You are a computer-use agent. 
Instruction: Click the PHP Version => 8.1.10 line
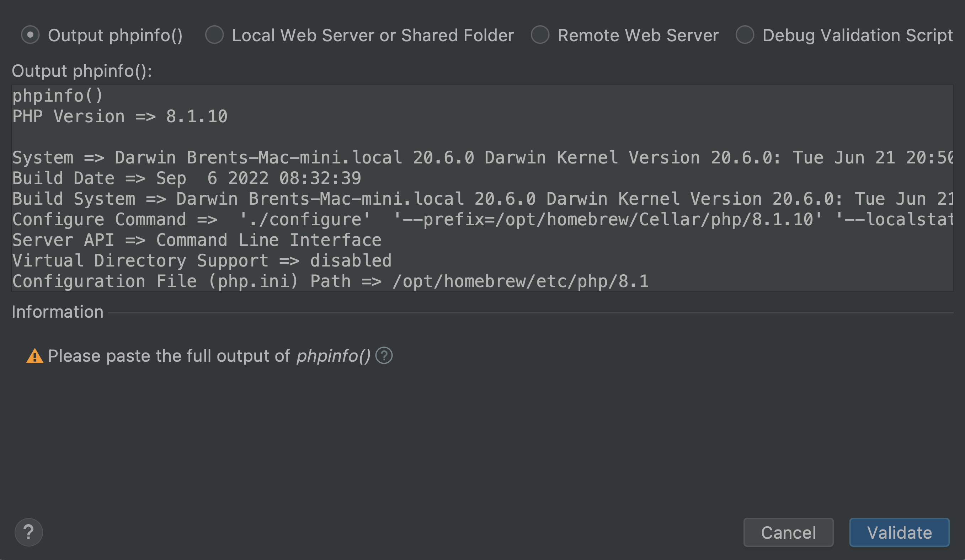pyautogui.click(x=120, y=116)
